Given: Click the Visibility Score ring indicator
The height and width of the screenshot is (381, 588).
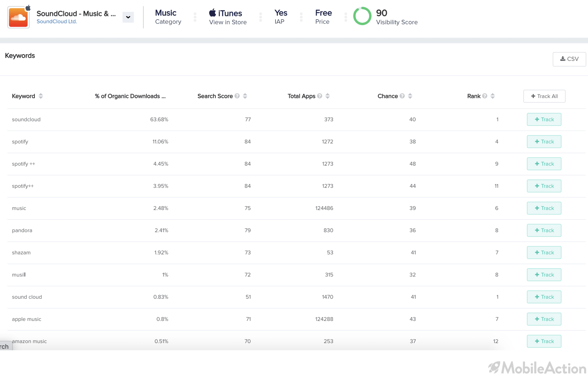Looking at the screenshot, I should pos(362,16).
